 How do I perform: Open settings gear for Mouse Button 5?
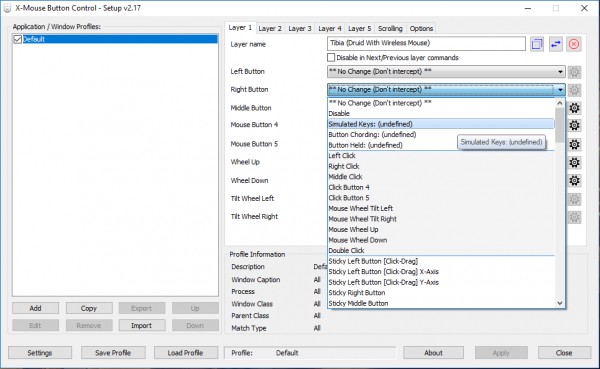574,144
